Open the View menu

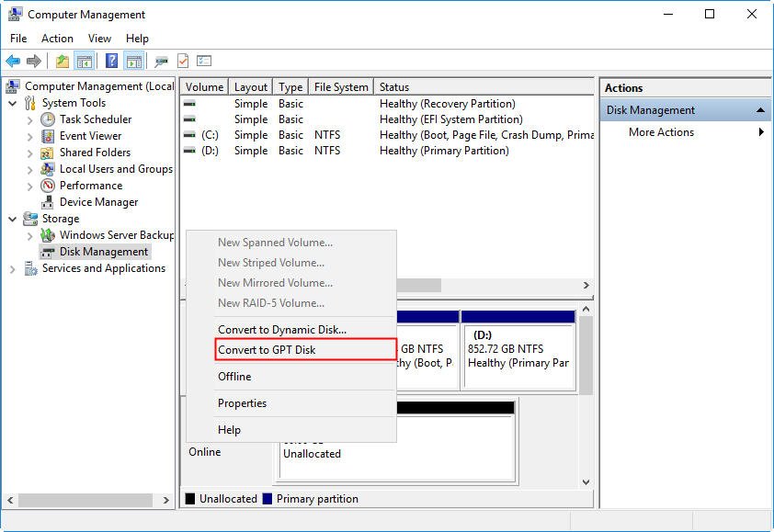(99, 39)
